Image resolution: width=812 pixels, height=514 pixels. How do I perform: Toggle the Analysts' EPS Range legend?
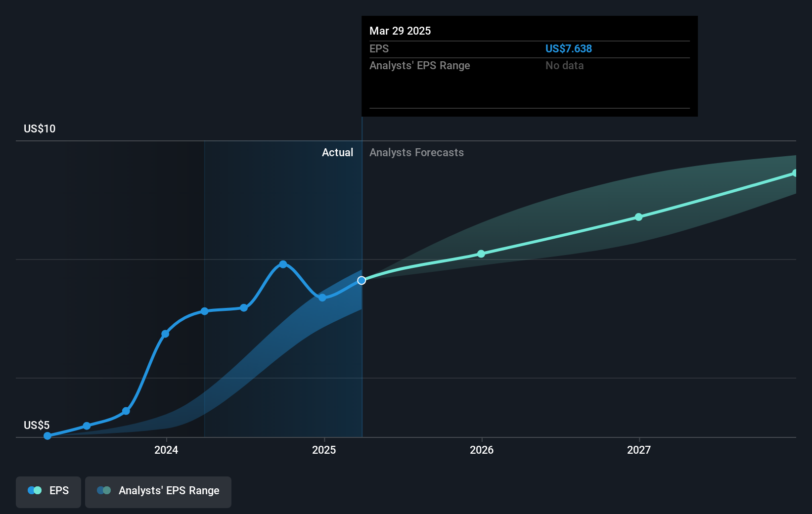[158, 492]
